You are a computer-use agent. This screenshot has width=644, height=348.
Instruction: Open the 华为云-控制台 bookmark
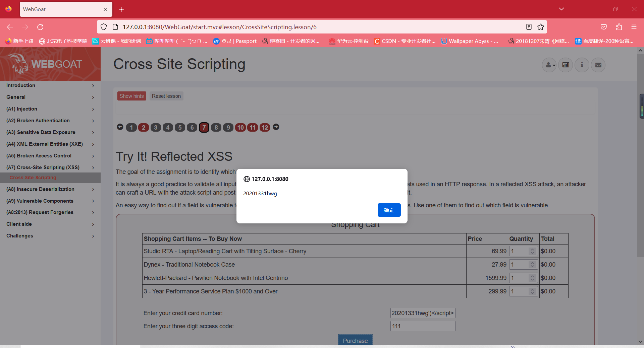click(x=348, y=41)
